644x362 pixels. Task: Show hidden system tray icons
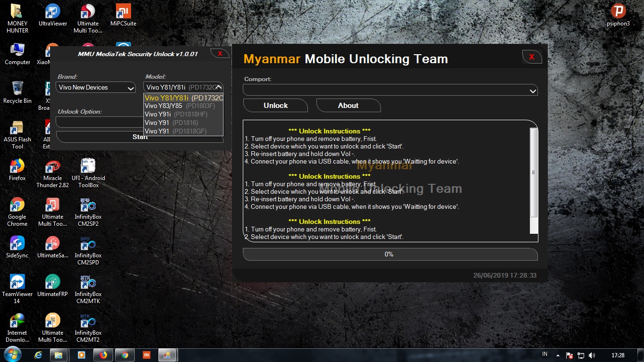(558, 355)
